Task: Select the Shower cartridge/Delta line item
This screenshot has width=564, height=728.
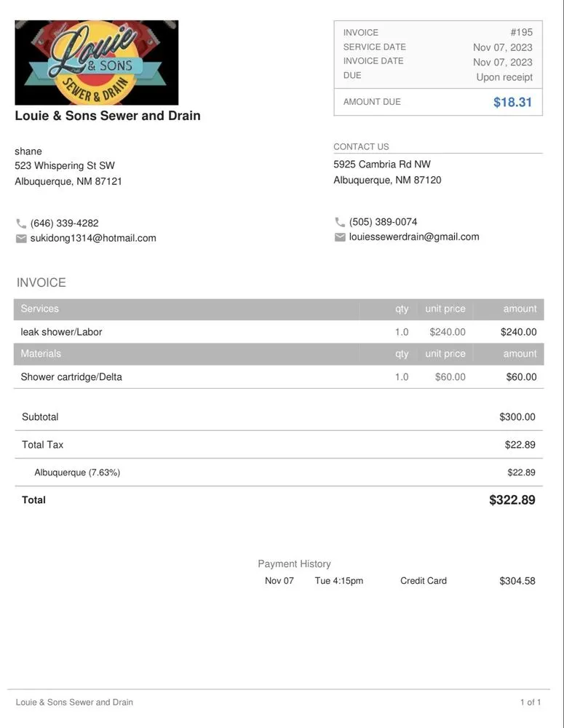Action: 71,377
